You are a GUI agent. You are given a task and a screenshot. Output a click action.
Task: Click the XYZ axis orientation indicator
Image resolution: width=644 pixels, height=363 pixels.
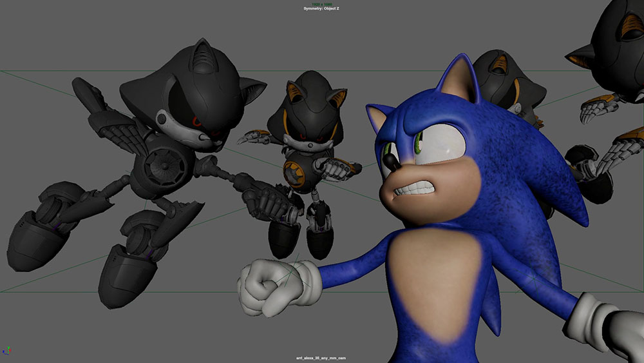pos(6,351)
